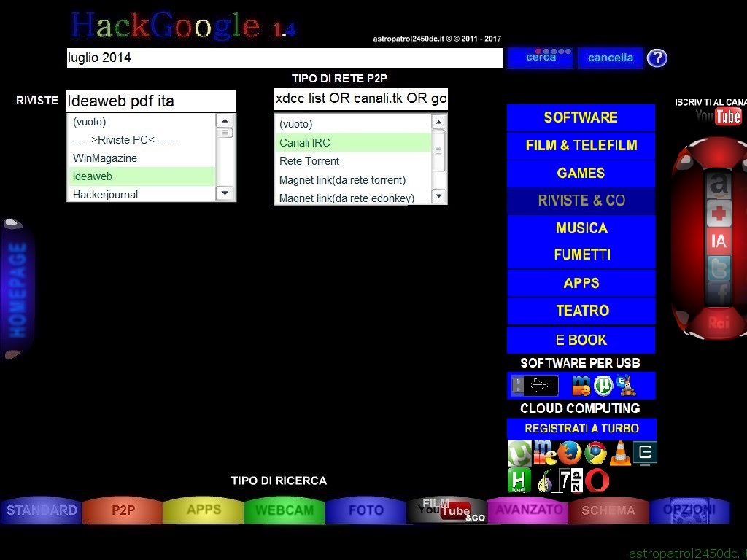Open the Riviste combo box showing Ideaweb pdf ita
The image size is (747, 560).
(151, 101)
